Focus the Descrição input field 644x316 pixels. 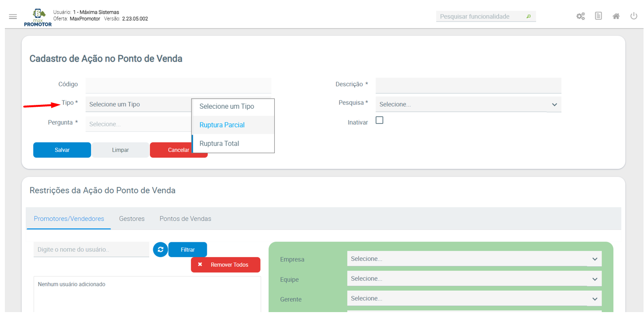pyautogui.click(x=468, y=85)
